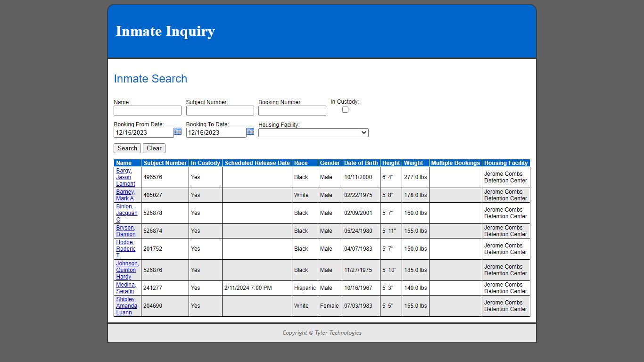Open inmate Shipley, Amanda Luann record
Screen dimensions: 644x362
coord(126,306)
